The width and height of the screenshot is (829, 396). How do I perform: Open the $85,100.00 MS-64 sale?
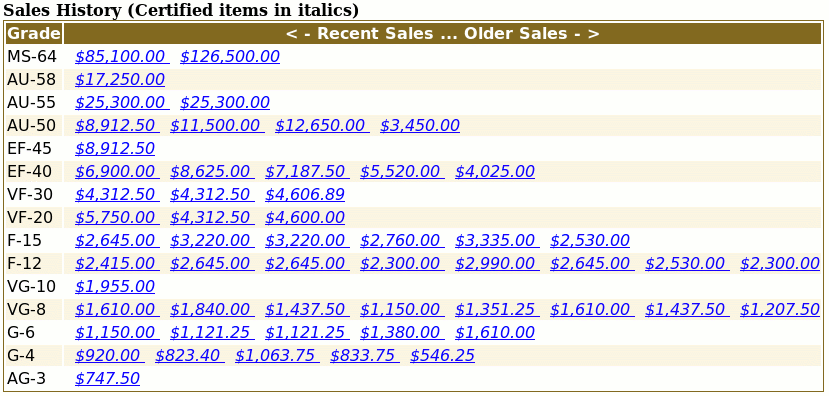[x=122, y=57]
